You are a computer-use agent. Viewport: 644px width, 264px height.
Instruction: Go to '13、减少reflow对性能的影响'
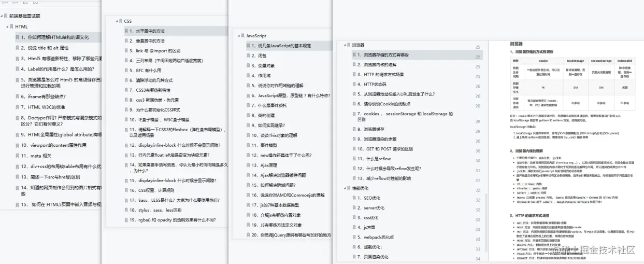pyautogui.click(x=384, y=178)
